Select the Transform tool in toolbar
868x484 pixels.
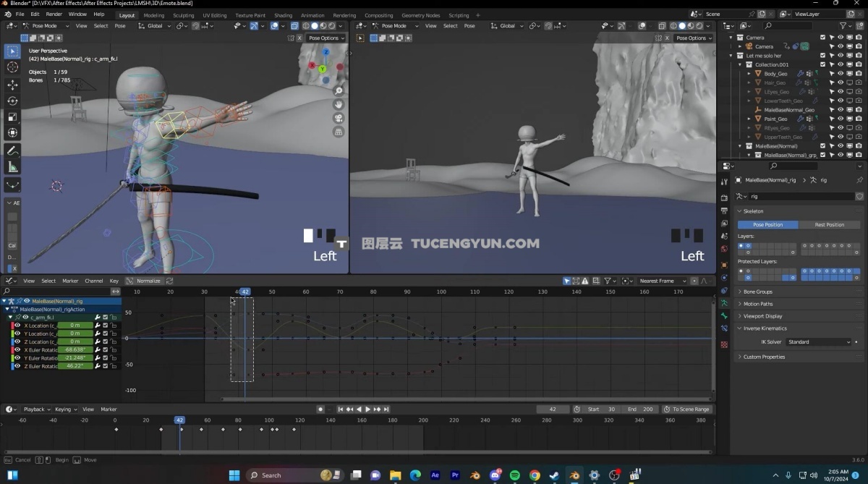(12, 133)
